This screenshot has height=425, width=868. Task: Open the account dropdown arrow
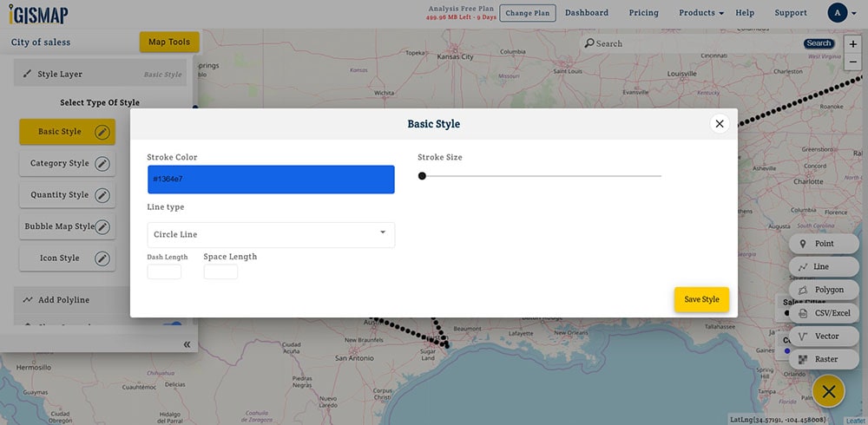(853, 13)
